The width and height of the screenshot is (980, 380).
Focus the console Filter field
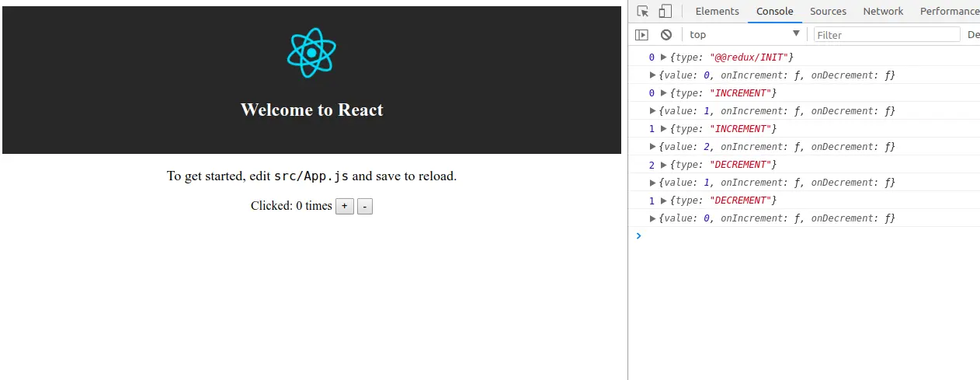tap(887, 35)
